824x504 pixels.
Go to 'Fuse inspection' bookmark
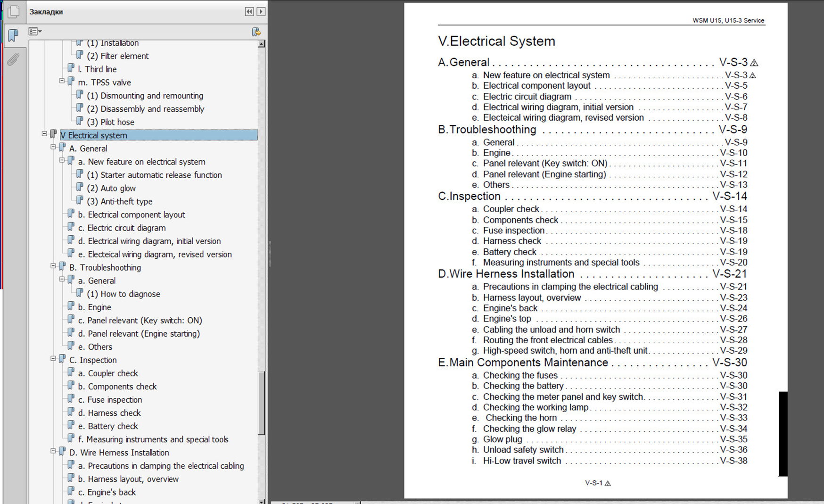115,399
